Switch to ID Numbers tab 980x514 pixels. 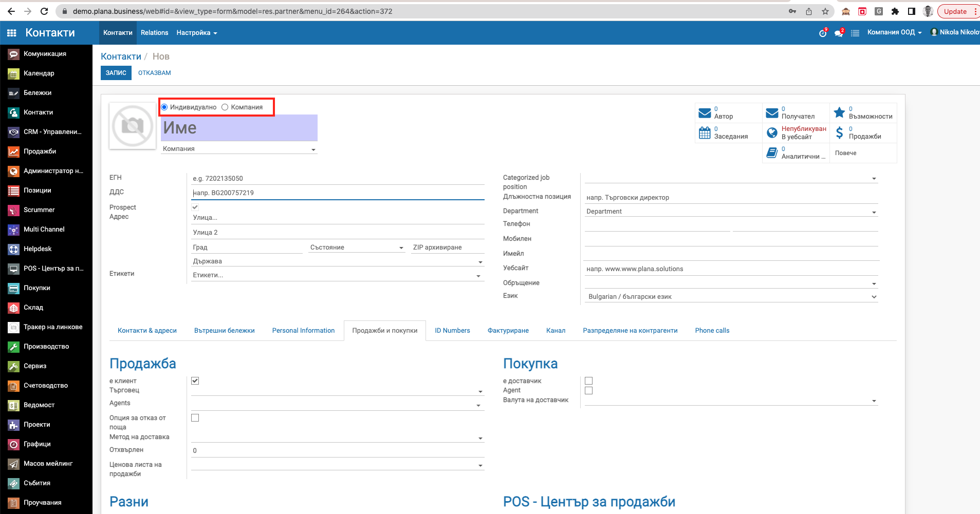click(452, 331)
